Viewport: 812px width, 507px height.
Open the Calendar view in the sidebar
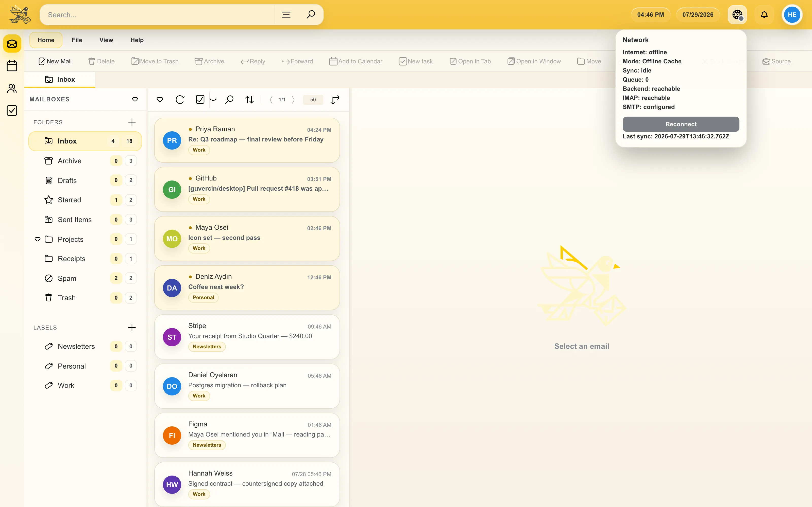click(12, 66)
